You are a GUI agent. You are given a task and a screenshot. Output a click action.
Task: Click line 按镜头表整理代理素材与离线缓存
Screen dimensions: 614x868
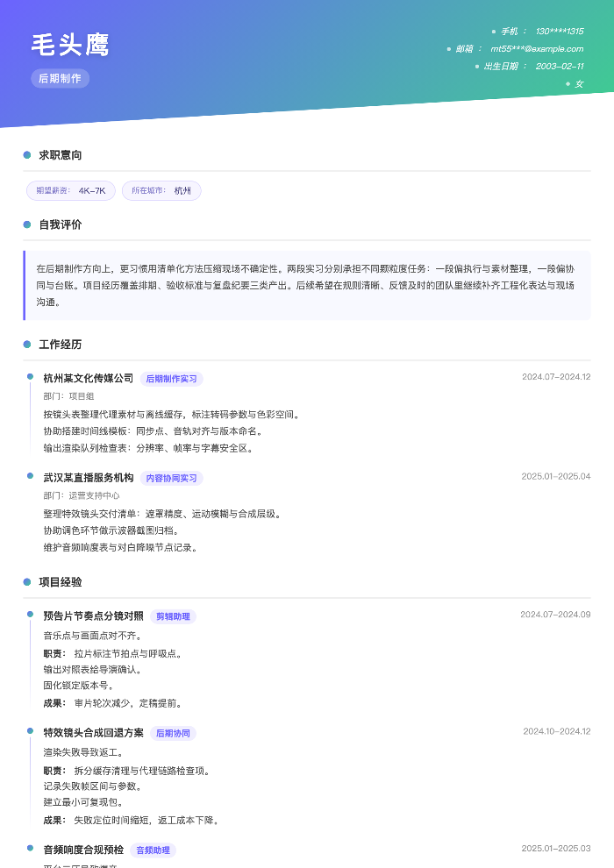coord(173,415)
